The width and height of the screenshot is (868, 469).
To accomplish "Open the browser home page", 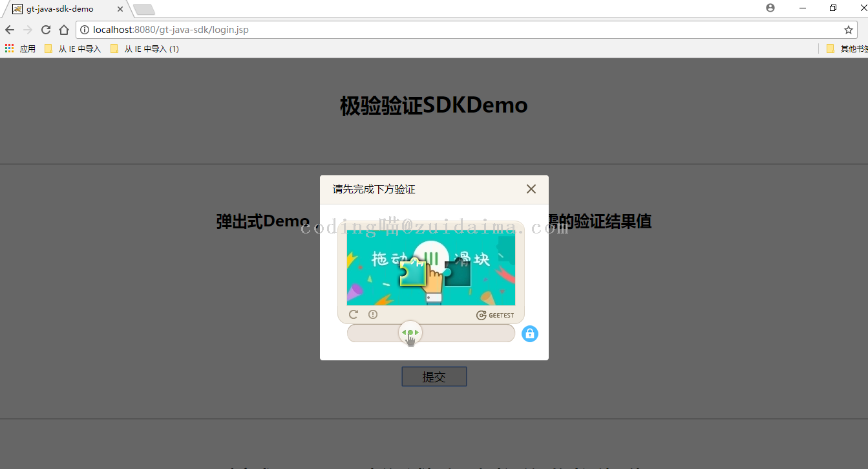I will pos(64,30).
